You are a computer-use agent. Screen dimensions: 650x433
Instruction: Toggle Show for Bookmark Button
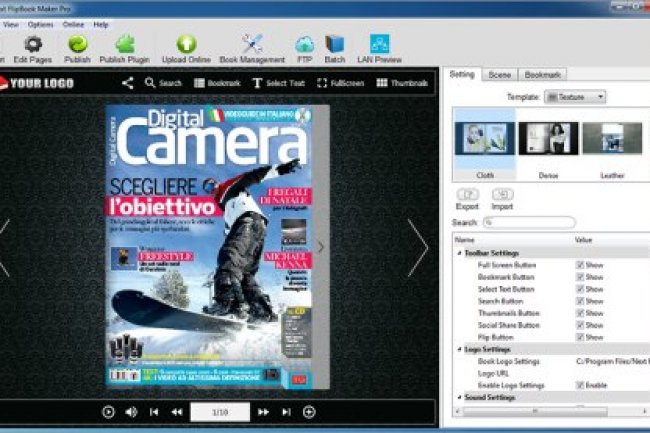tap(580, 277)
